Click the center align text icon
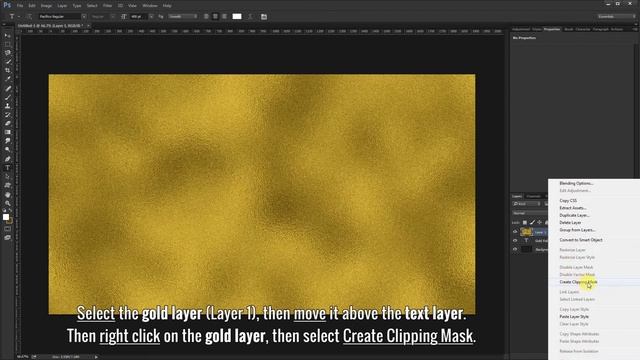Viewport: 640px width, 360px height. tap(215, 16)
